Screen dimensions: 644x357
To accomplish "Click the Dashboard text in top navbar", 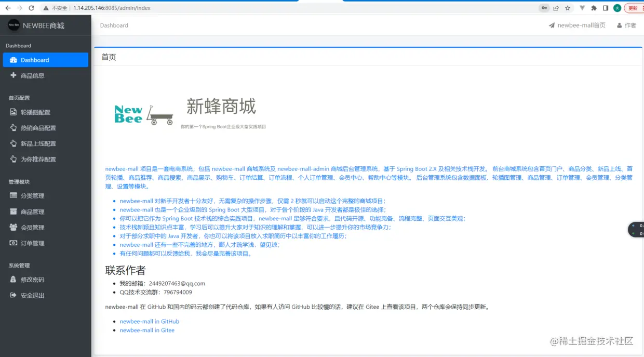I will pos(114,25).
